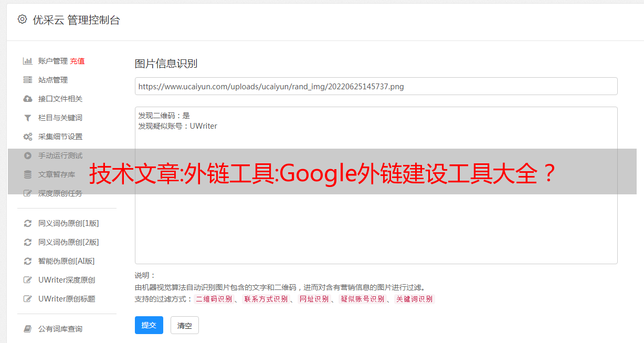The height and width of the screenshot is (343, 644).
Task: Open 智能伪原创[AI版] tool
Action: pyautogui.click(x=67, y=261)
